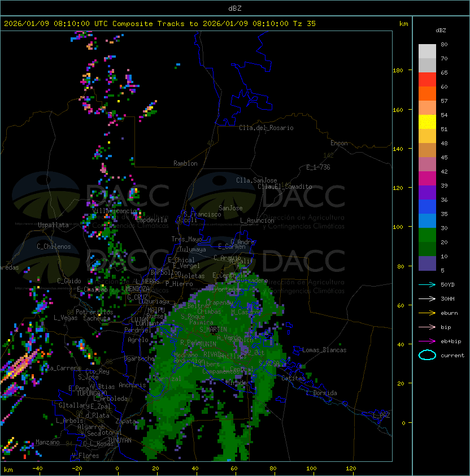Pick the gold 48-51 dBZ swatch
470x476 pixels.
(x=427, y=136)
